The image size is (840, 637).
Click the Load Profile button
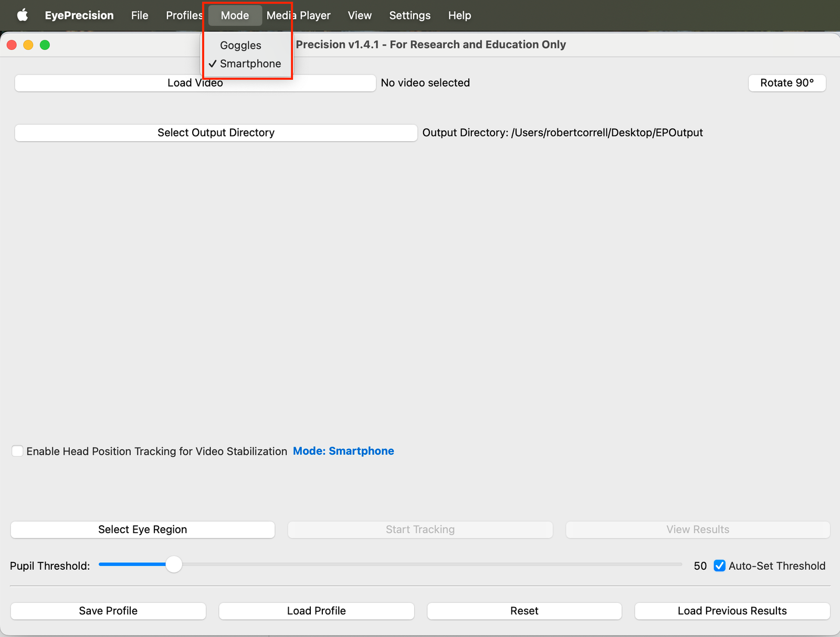tap(316, 611)
